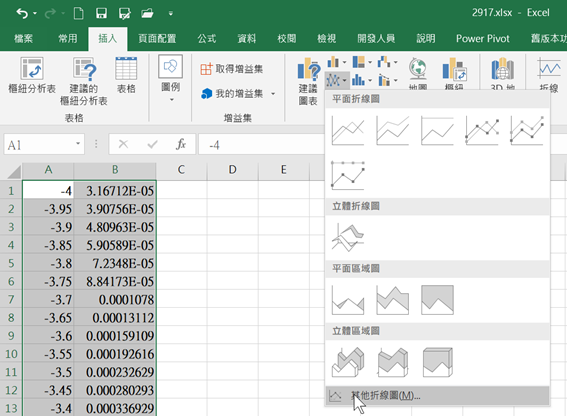Select column D header
This screenshot has height=416, width=567.
coord(233,170)
